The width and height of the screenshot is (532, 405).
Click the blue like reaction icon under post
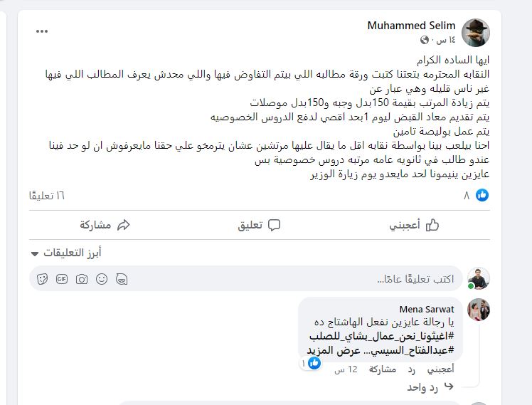point(482,195)
